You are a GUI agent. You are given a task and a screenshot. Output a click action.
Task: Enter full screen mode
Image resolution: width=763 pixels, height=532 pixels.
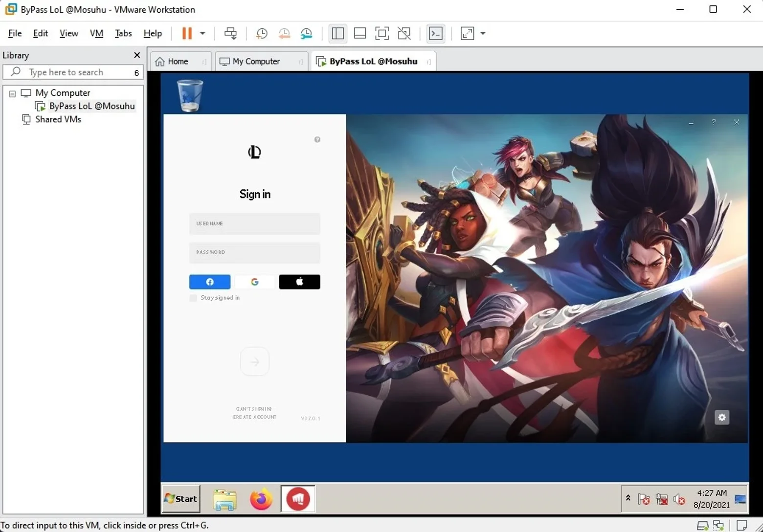click(x=382, y=33)
